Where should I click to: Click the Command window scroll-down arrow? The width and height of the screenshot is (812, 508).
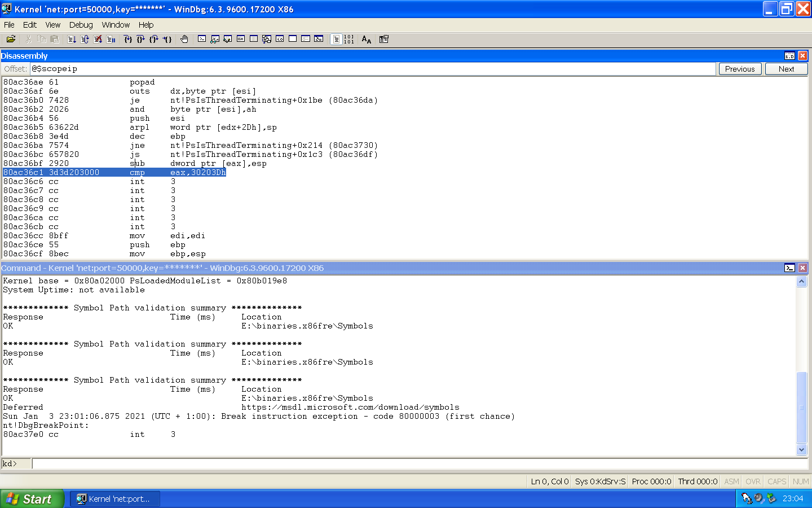tap(801, 450)
